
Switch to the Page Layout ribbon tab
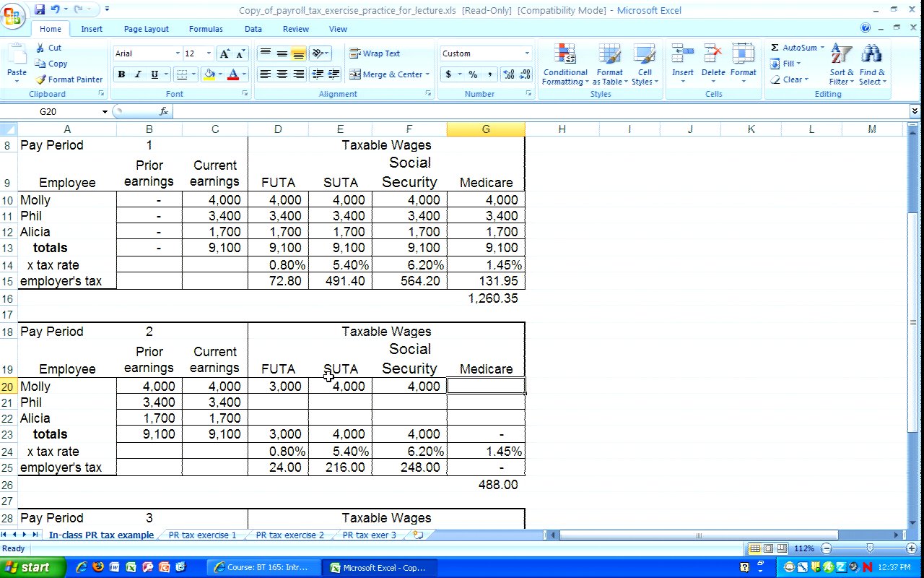(146, 29)
